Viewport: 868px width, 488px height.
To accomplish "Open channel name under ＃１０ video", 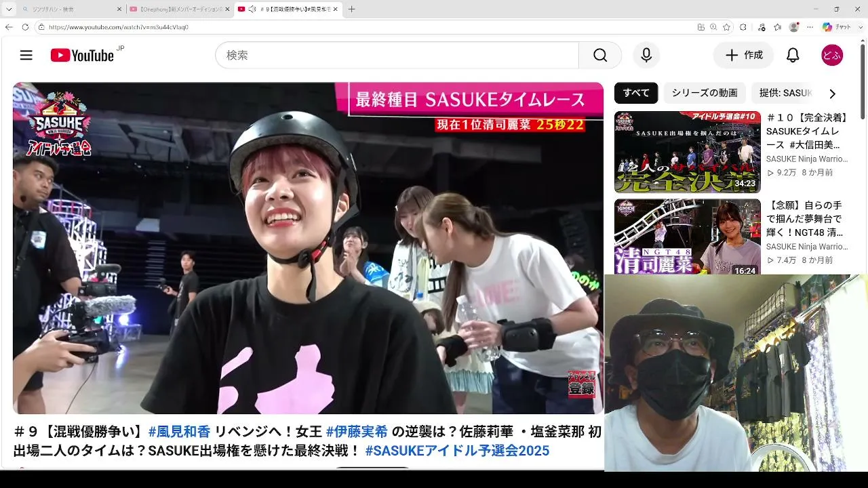I will (x=807, y=159).
